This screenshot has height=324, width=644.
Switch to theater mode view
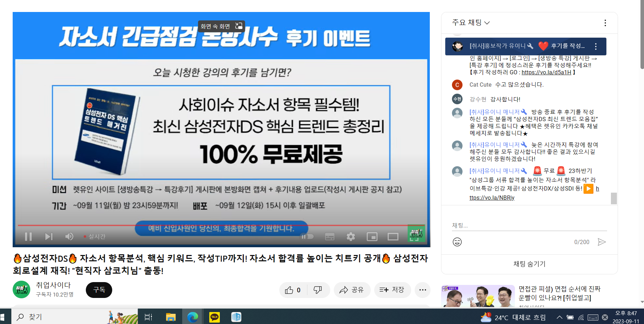coord(393,237)
